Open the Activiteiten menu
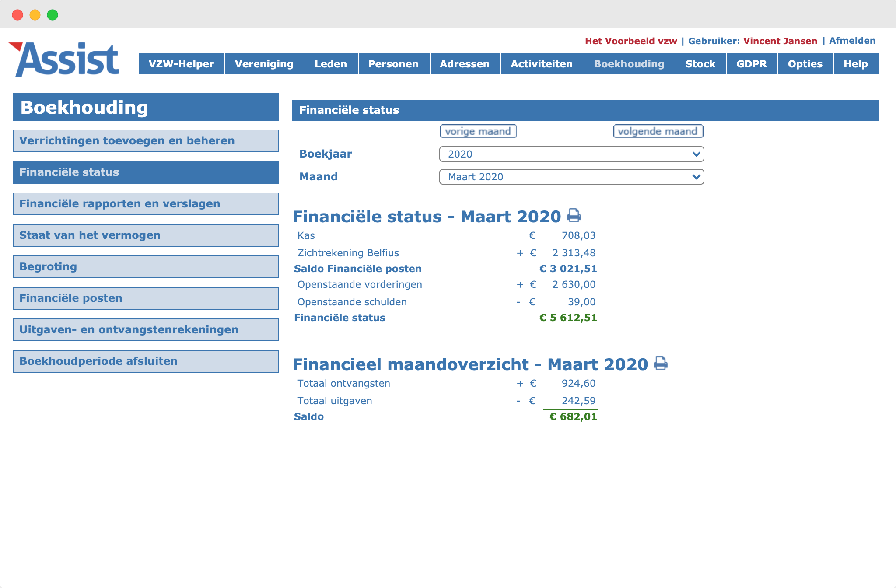The height and width of the screenshot is (588, 896). point(542,64)
